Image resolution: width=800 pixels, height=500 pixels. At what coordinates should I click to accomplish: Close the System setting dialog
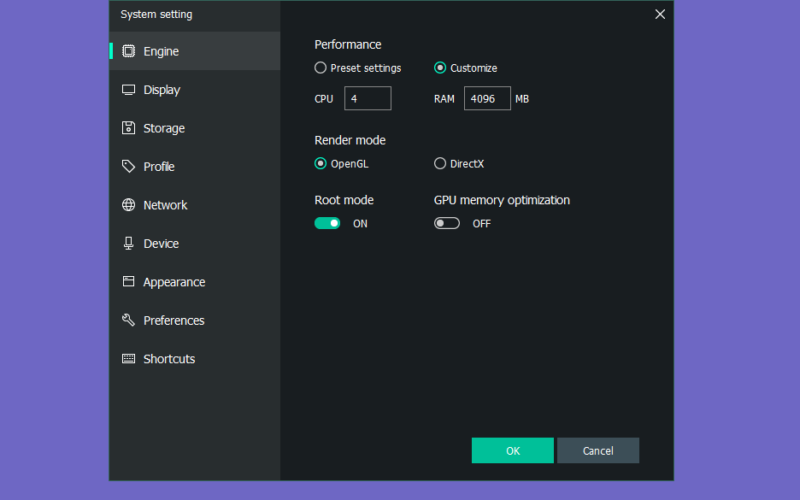(x=660, y=14)
